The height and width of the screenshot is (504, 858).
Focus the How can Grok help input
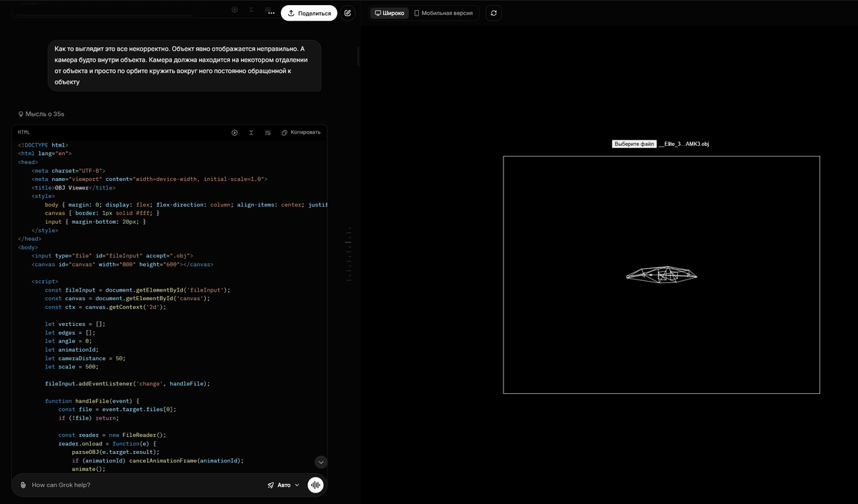(143, 485)
